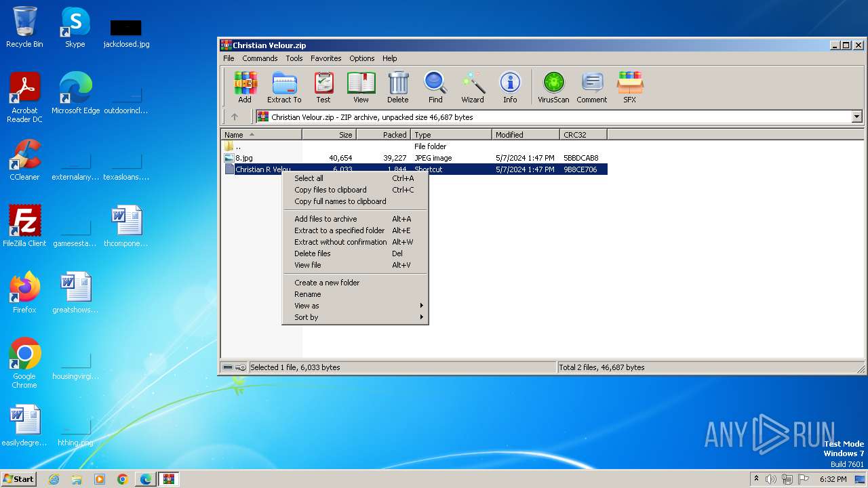The image size is (868, 488).
Task: Run VirusScan from toolbar
Action: point(553,87)
